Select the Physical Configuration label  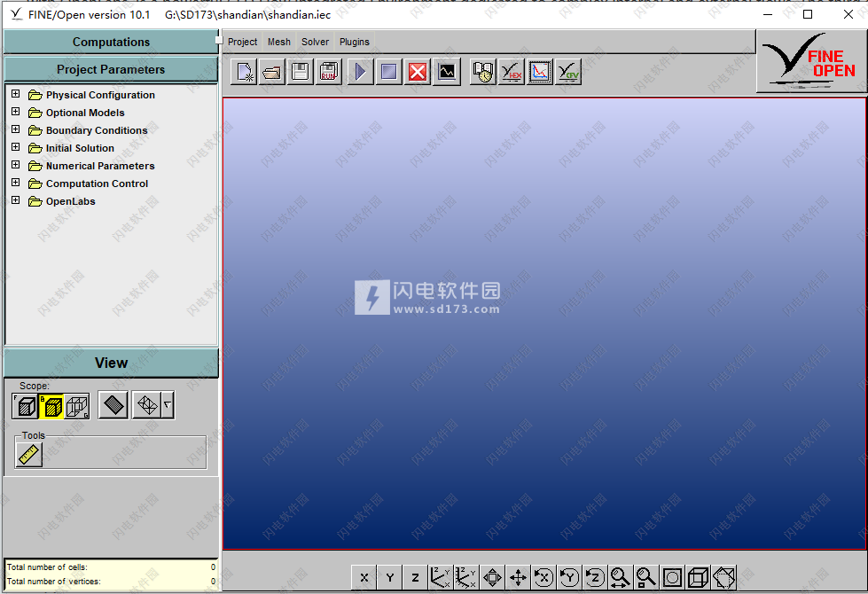point(100,95)
